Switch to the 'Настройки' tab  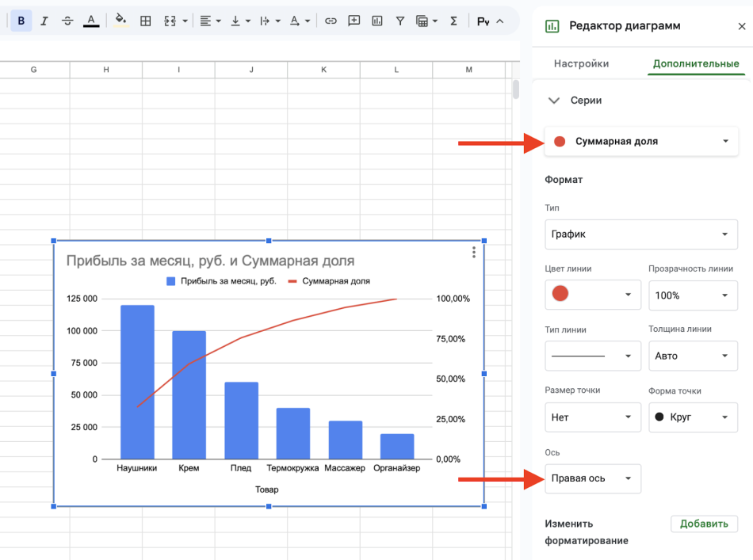(581, 63)
